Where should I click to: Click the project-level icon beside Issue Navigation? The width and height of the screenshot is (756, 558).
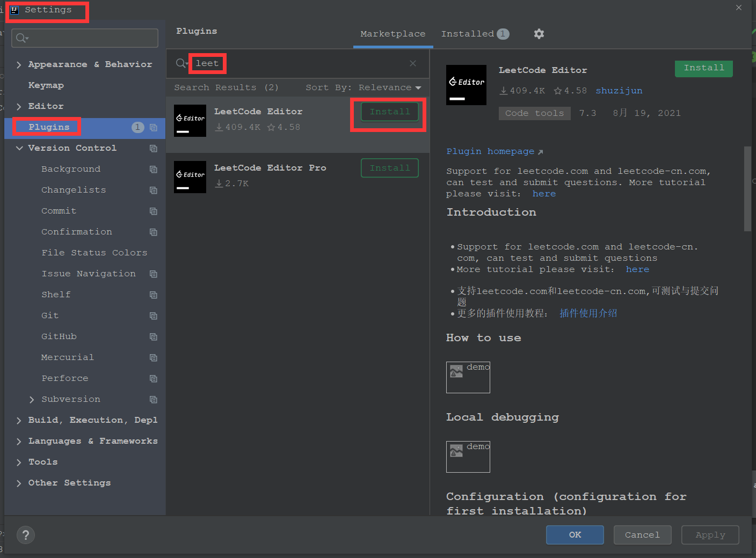pyautogui.click(x=154, y=274)
